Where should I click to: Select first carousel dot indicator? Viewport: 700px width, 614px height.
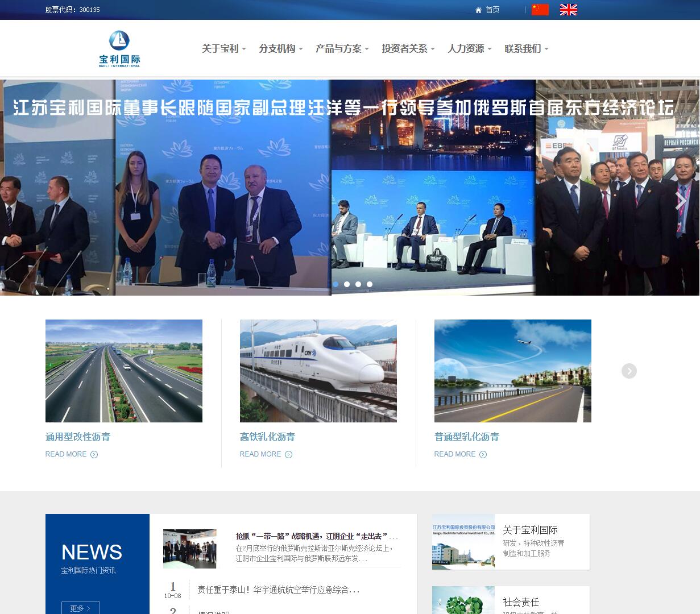(x=335, y=284)
